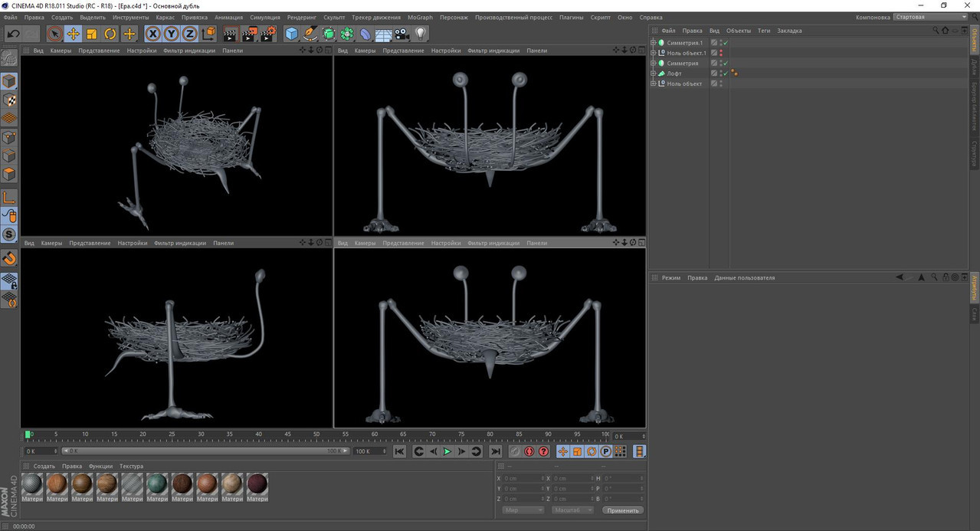Image resolution: width=980 pixels, height=531 pixels.
Task: Click the Camera object icon
Action: pyautogui.click(x=402, y=34)
